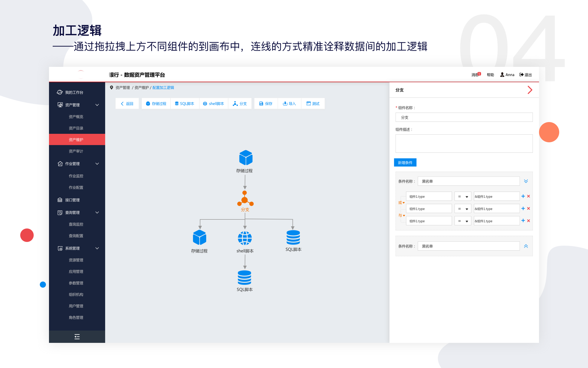The image size is (588, 368).
Task: Open 作业监控 in the sidebar menu
Action: (x=76, y=176)
